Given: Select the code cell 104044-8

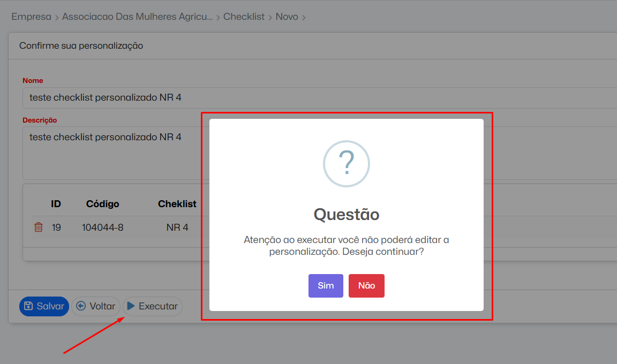Looking at the screenshot, I should point(102,227).
